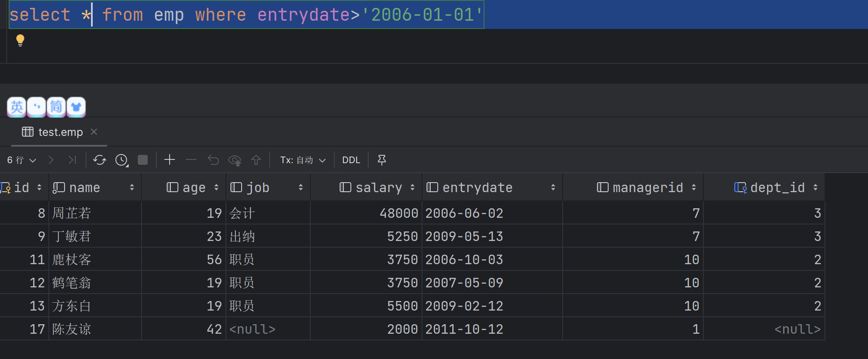
Task: Click the revert changes undo icon
Action: click(x=213, y=160)
